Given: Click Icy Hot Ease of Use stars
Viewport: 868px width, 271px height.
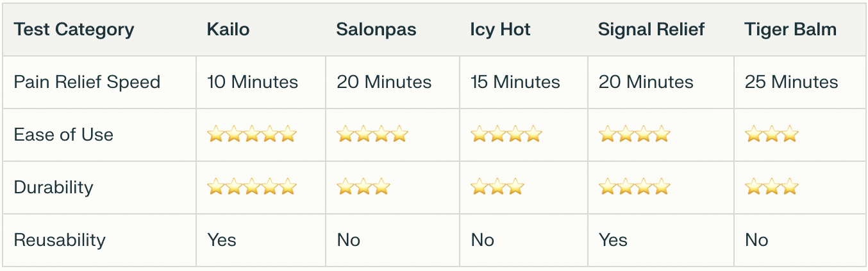Looking at the screenshot, I should pyautogui.click(x=506, y=134).
